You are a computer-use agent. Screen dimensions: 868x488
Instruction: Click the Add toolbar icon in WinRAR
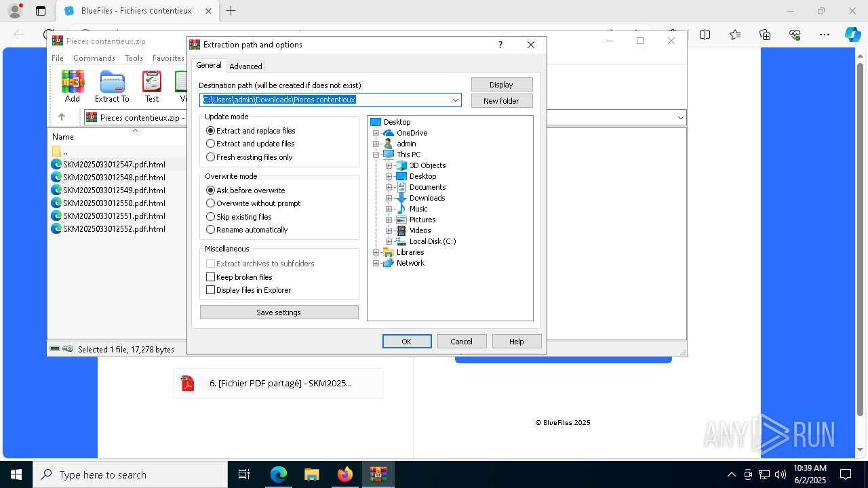click(x=73, y=86)
